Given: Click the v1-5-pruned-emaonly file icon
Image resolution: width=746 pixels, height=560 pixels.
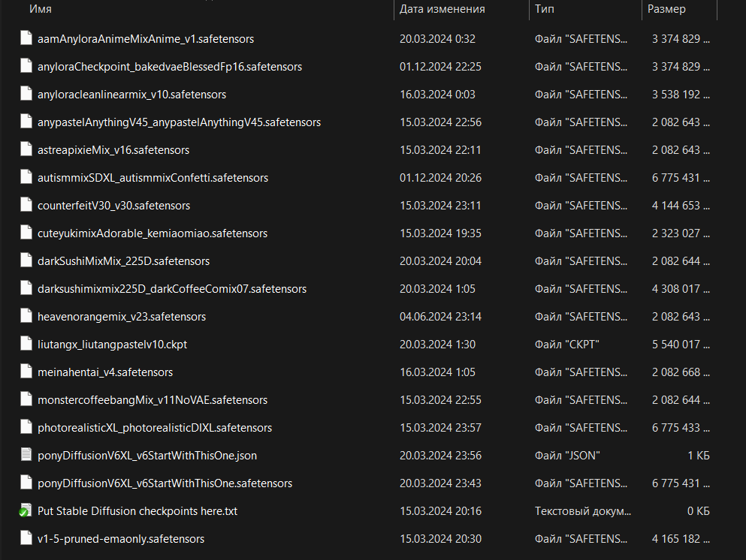Looking at the screenshot, I should coord(26,537).
